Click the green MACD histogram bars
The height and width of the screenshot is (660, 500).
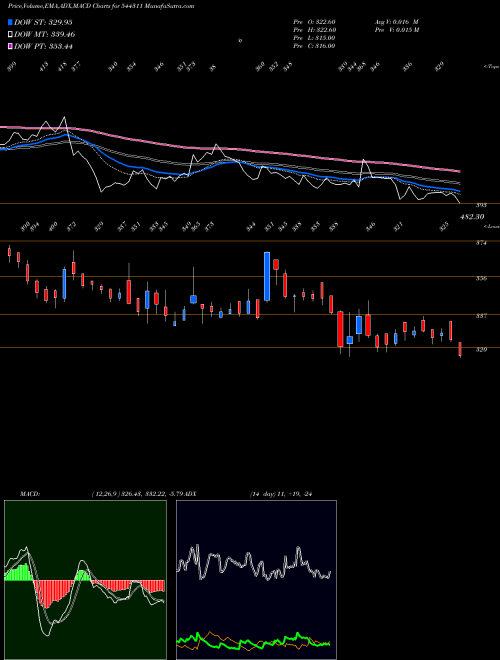(x=19, y=572)
